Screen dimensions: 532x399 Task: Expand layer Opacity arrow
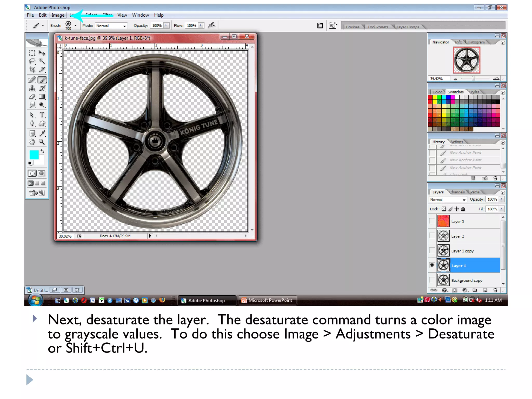pyautogui.click(x=502, y=199)
